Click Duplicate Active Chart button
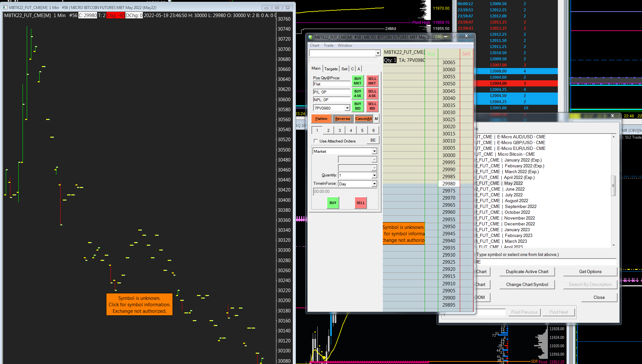The height and width of the screenshot is (364, 642). click(527, 271)
